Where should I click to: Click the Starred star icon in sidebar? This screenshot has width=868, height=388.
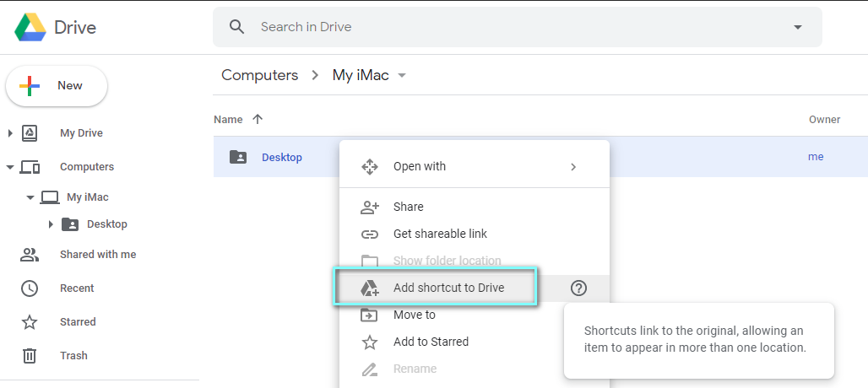click(x=30, y=322)
